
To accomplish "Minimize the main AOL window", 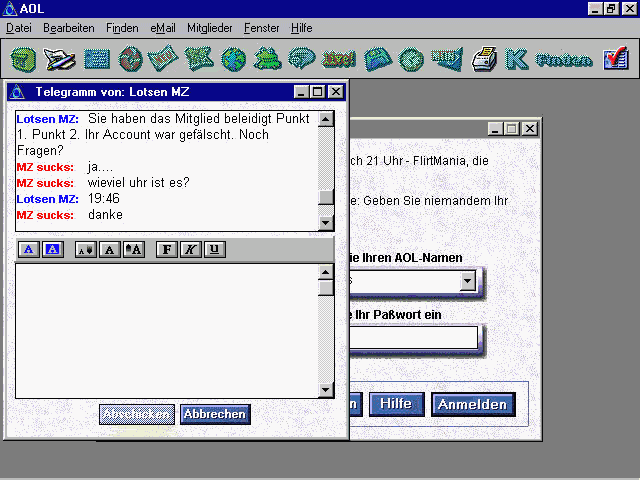I will [596, 9].
